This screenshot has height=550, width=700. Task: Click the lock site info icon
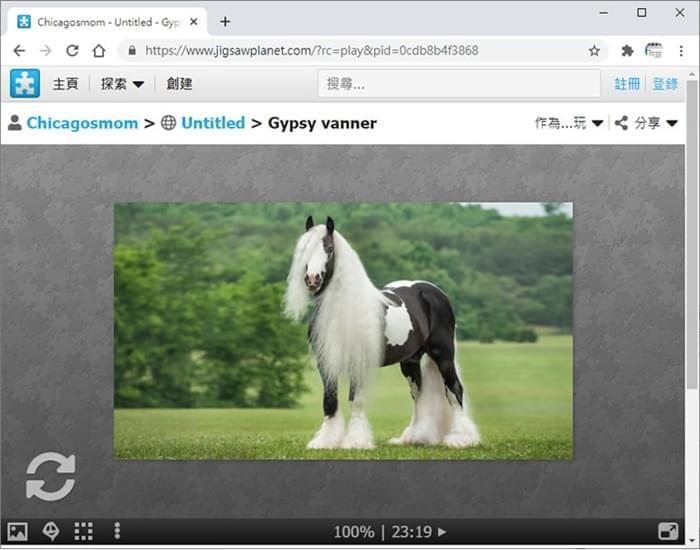point(132,50)
